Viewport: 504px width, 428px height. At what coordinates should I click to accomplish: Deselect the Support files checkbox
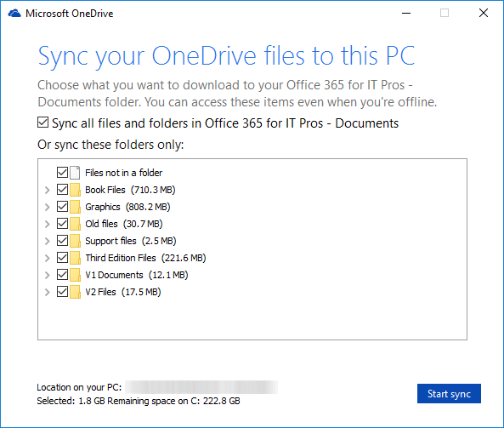pyautogui.click(x=62, y=241)
